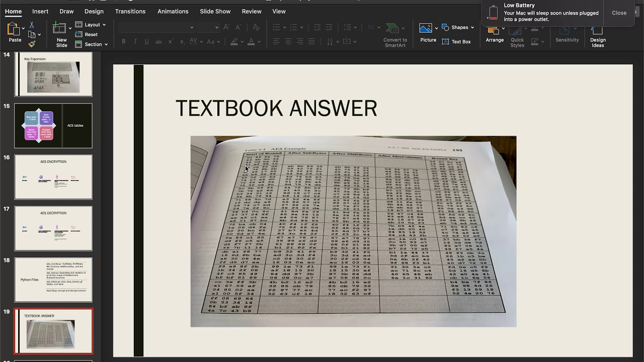Image resolution: width=644 pixels, height=362 pixels.
Task: Toggle Bold formatting
Action: (x=124, y=42)
